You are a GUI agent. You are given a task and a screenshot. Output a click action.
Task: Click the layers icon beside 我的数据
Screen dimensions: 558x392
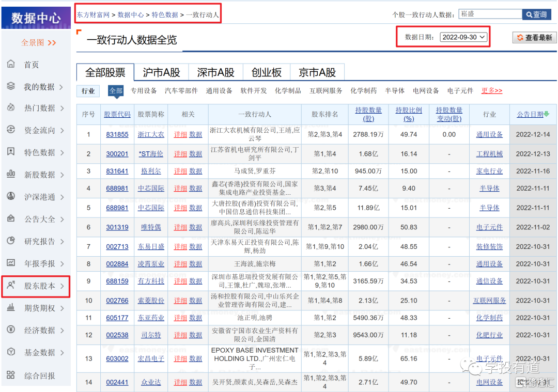click(x=11, y=86)
